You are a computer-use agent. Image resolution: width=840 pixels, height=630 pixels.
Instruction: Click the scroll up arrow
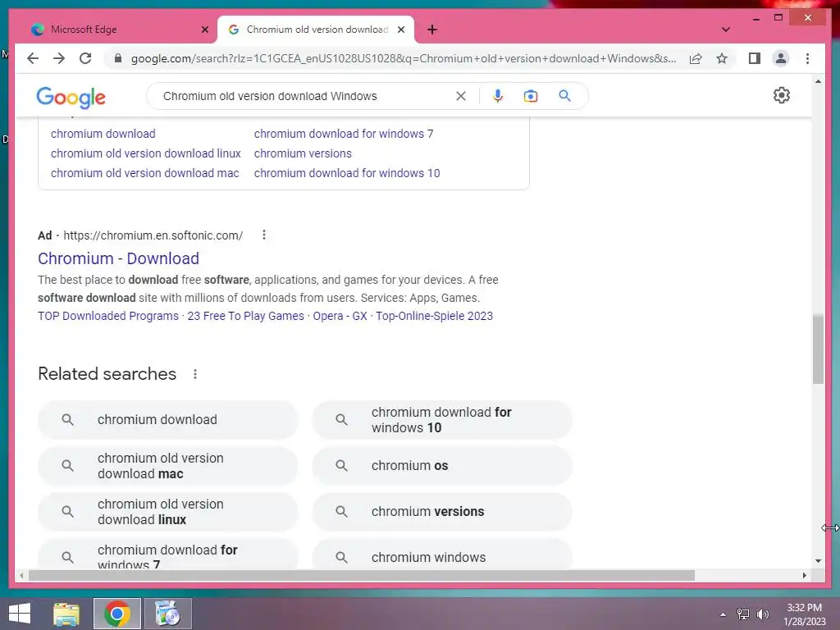coord(818,81)
